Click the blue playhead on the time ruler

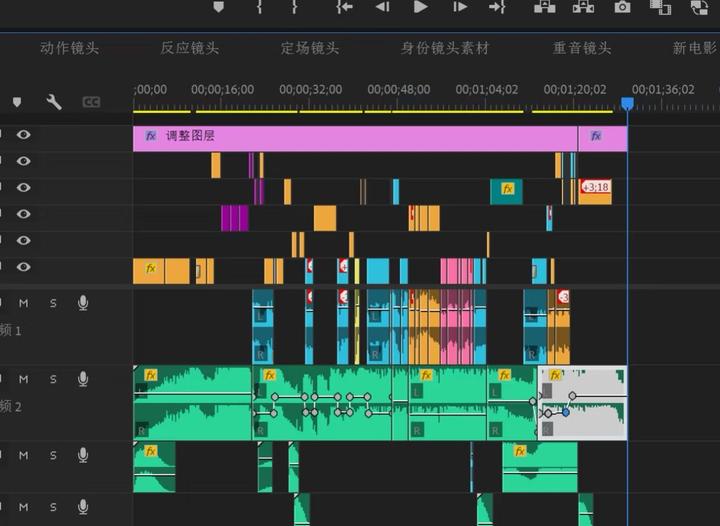click(627, 103)
